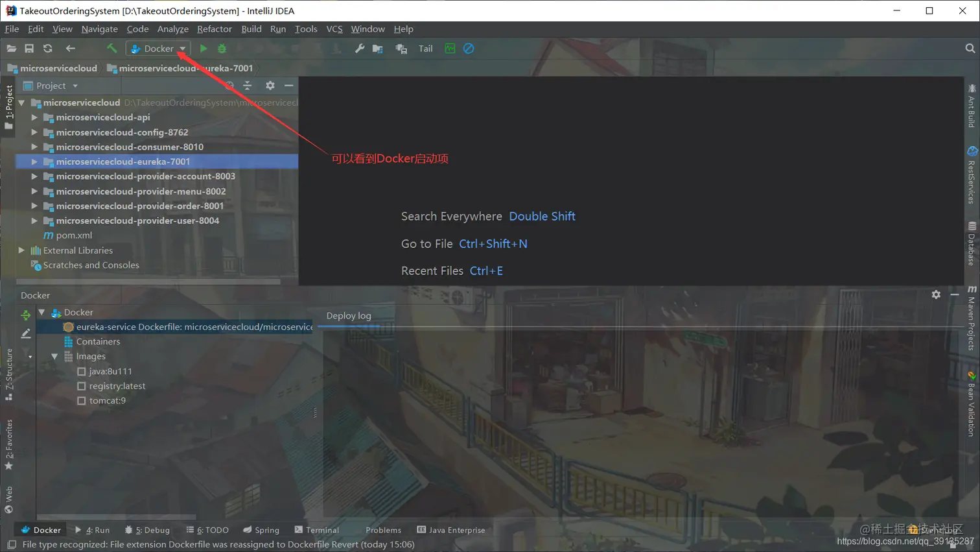Viewport: 980px width, 552px height.
Task: Open the Navigate menu
Action: coord(100,29)
